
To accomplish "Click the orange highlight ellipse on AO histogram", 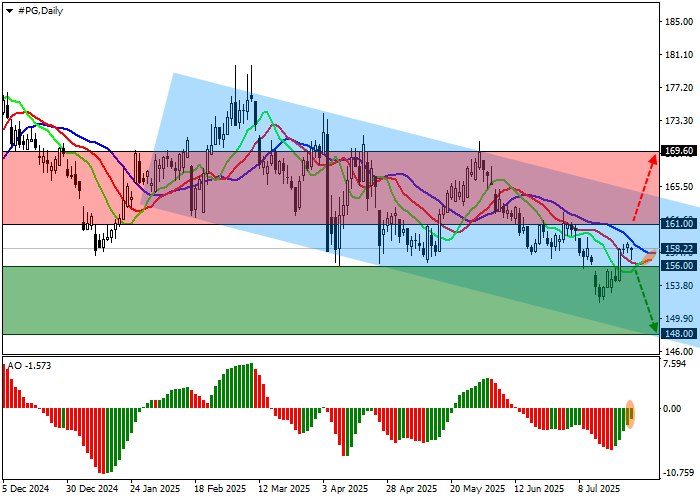I will (631, 413).
